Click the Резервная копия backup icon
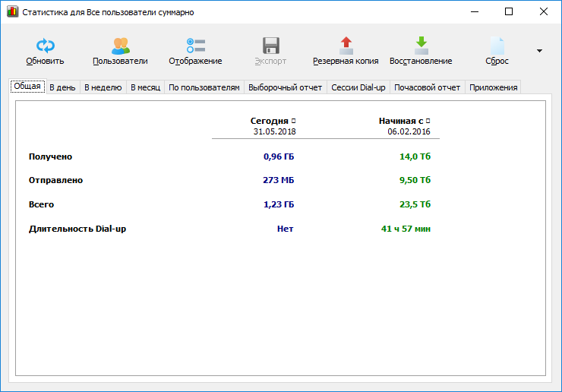Viewport: 562px width, 392px height. (x=346, y=45)
